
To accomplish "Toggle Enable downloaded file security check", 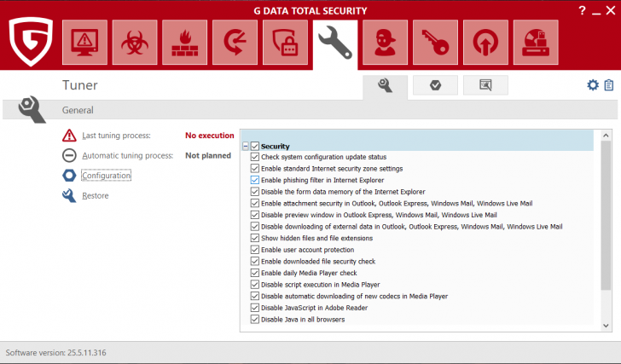I will pyautogui.click(x=255, y=262).
